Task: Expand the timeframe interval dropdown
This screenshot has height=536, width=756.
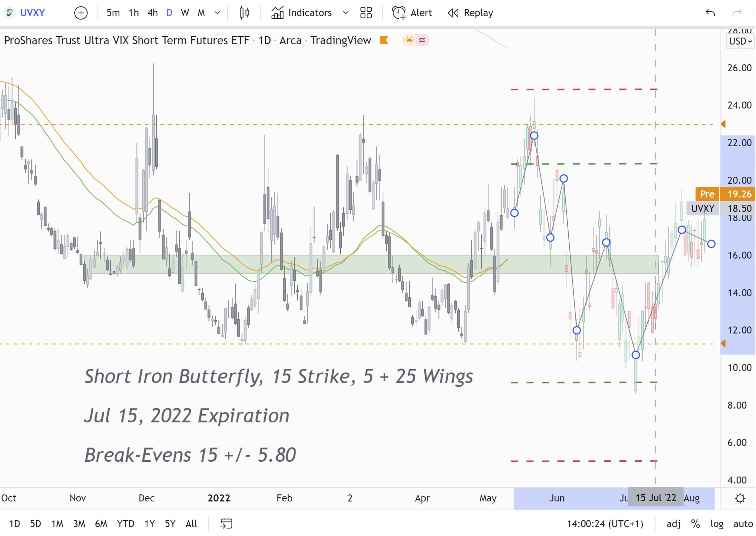Action: pyautogui.click(x=217, y=13)
